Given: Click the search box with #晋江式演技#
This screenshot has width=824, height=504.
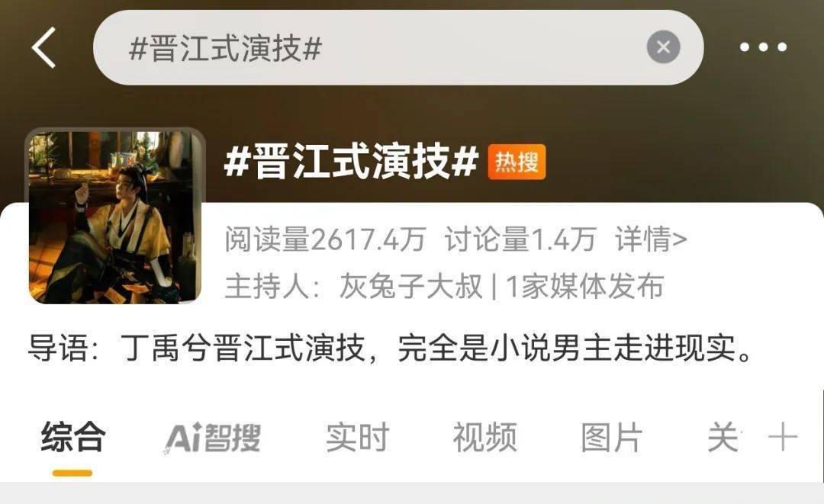Looking at the screenshot, I should [x=398, y=47].
